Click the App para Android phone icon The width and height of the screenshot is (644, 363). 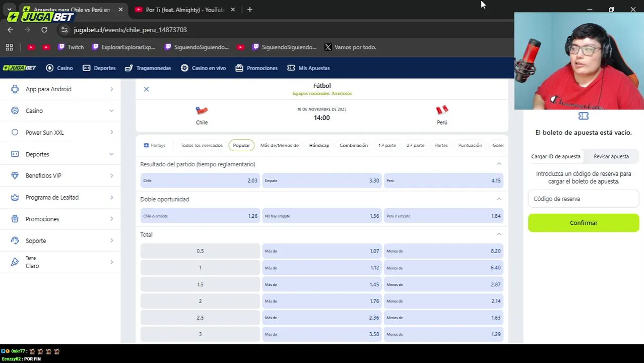click(x=15, y=89)
